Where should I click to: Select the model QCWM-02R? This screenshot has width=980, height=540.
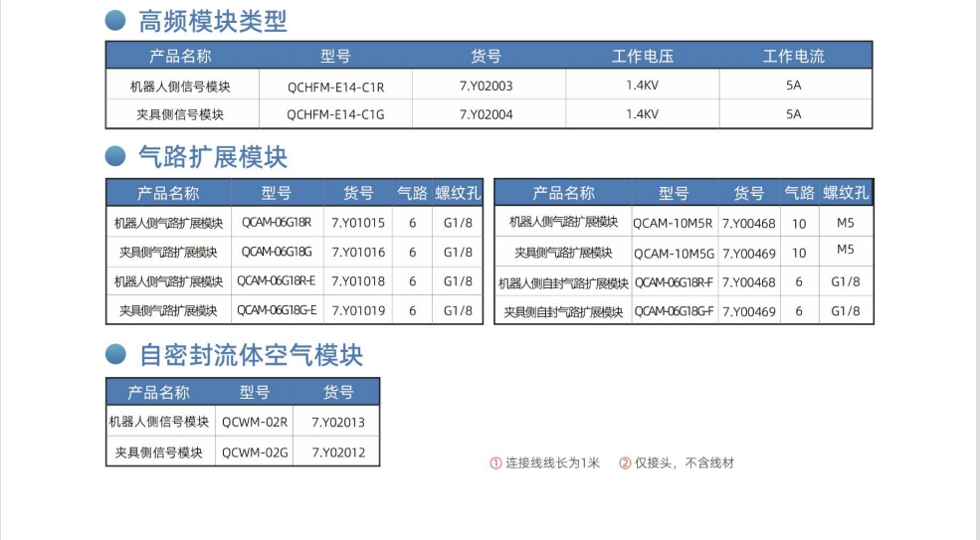[x=255, y=422]
